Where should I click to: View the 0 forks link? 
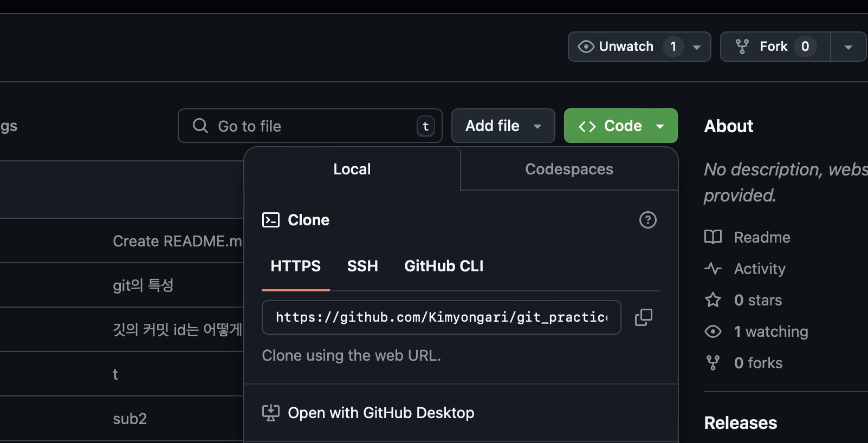[758, 363]
